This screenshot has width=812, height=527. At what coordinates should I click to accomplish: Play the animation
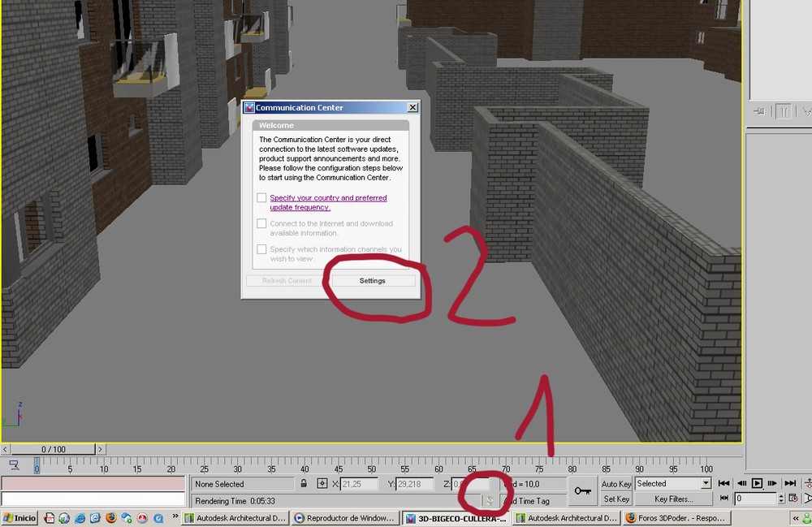coord(757,483)
